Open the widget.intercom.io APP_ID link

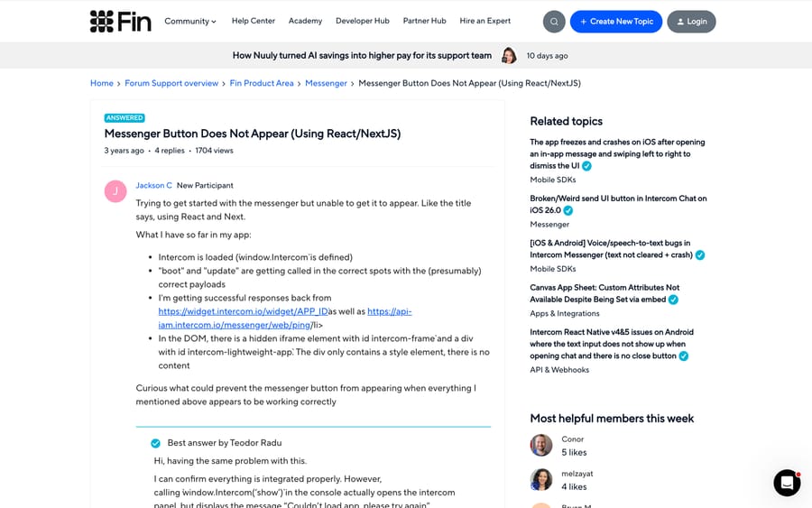coord(244,311)
